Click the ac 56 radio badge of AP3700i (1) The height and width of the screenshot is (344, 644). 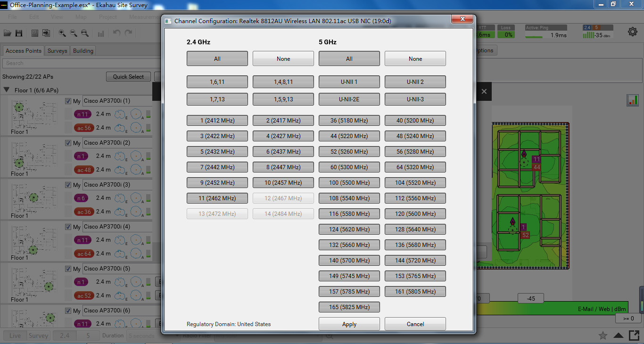pos(83,128)
